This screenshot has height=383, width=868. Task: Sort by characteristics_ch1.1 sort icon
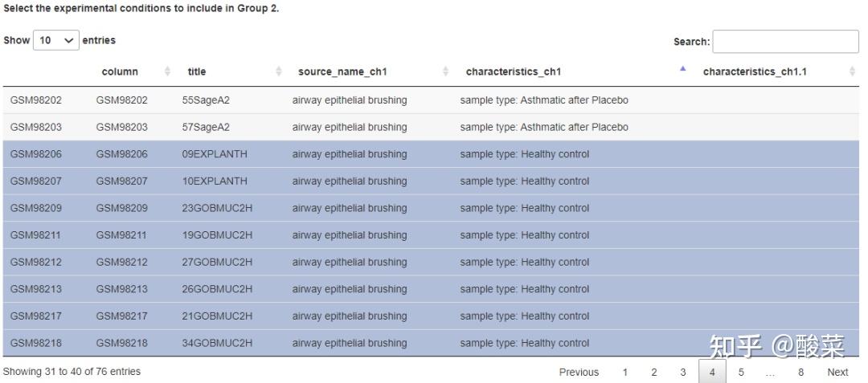point(852,71)
